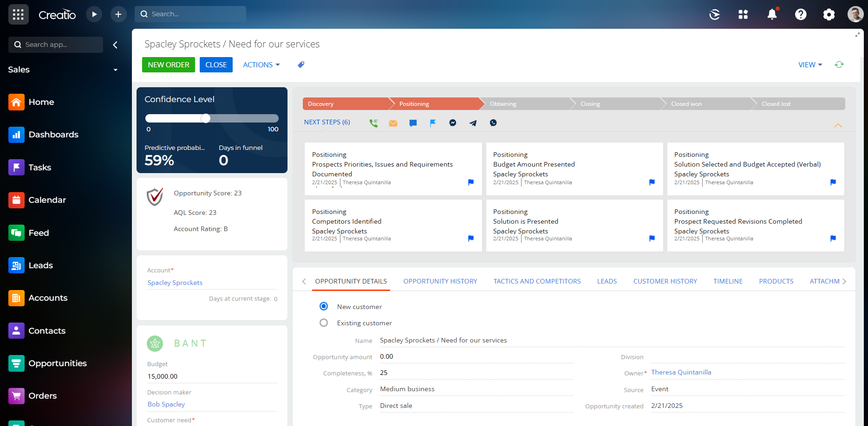The width and height of the screenshot is (868, 426).
Task: Open the user profile avatar
Action: point(855,14)
